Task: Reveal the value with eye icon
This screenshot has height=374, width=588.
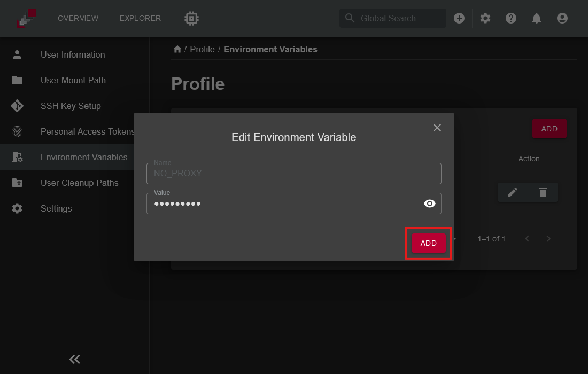Action: (x=430, y=204)
